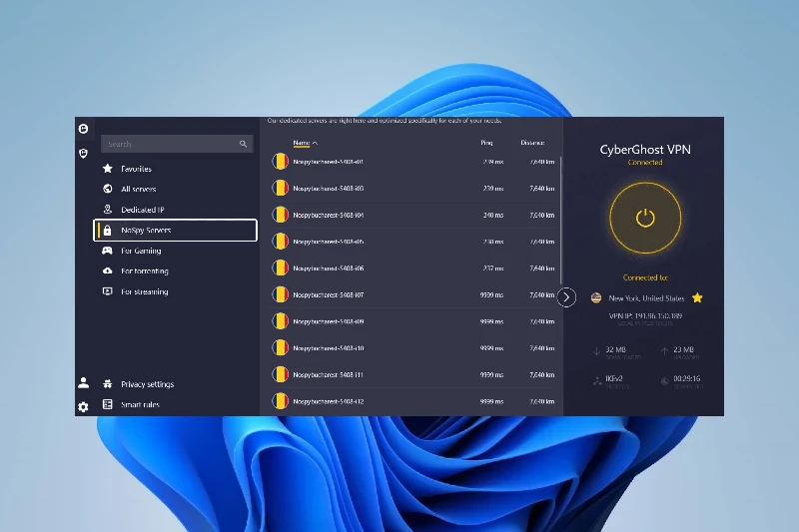The height and width of the screenshot is (532, 799).
Task: Click the United States flag icon
Action: pyautogui.click(x=596, y=297)
